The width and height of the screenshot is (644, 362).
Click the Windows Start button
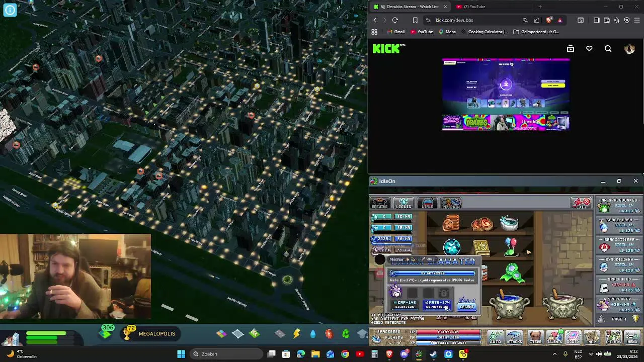181,354
